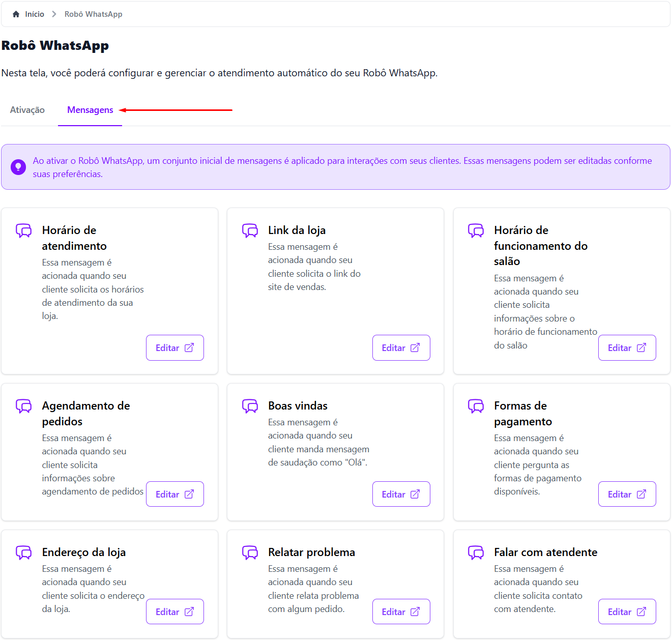Click chat icon beside Relatar problema

(250, 552)
